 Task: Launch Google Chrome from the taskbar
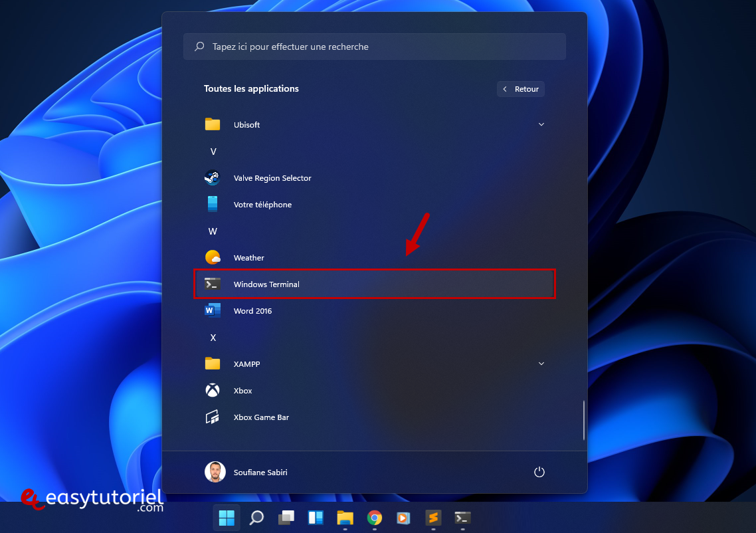(374, 518)
